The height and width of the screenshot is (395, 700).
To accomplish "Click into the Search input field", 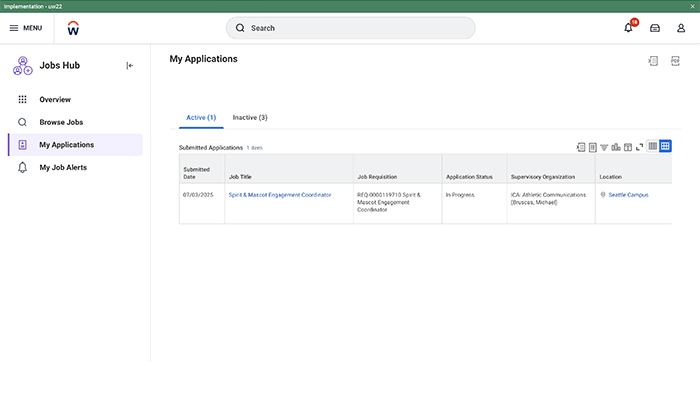I will 350,28.
